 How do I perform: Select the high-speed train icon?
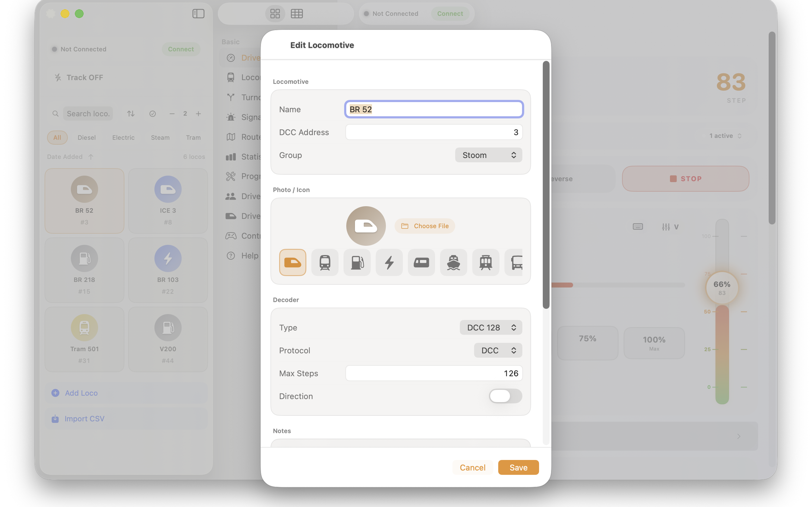(x=292, y=262)
